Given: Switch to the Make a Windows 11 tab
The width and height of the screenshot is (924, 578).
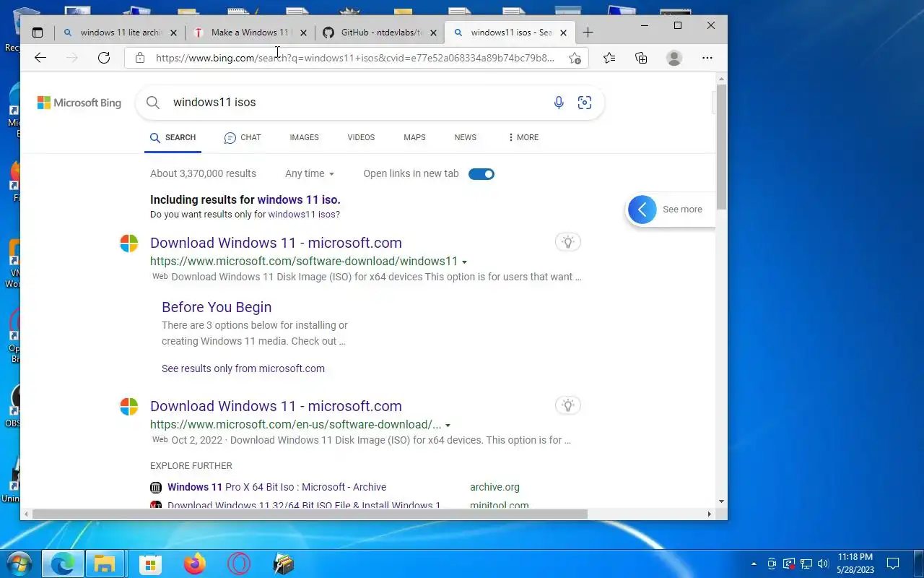Looking at the screenshot, I should tap(250, 33).
